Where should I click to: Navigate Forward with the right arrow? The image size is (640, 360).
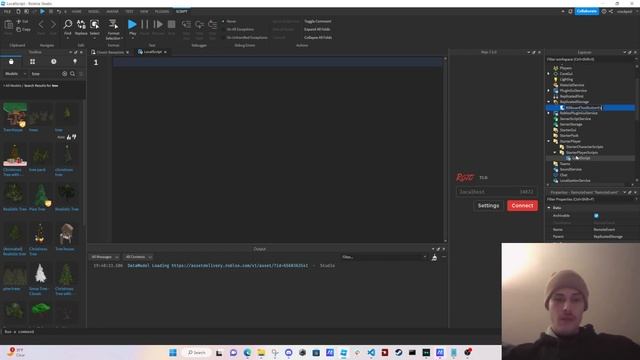click(x=53, y=25)
